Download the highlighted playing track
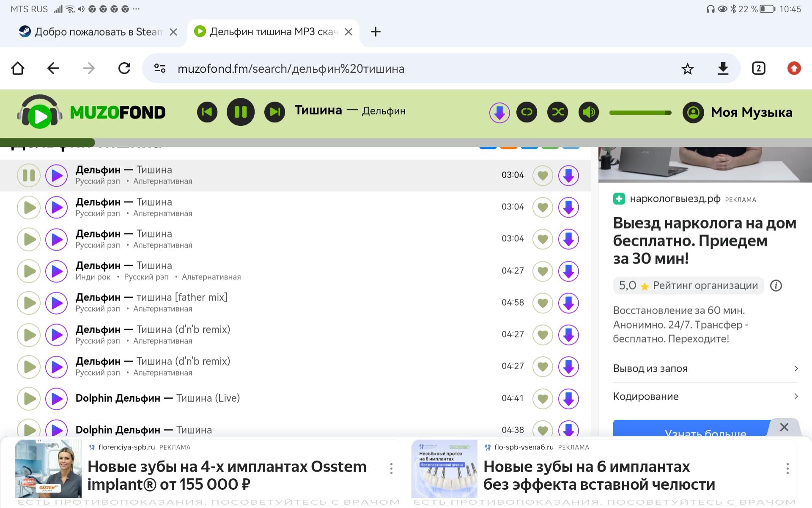Viewport: 812px width, 508px height. point(568,175)
